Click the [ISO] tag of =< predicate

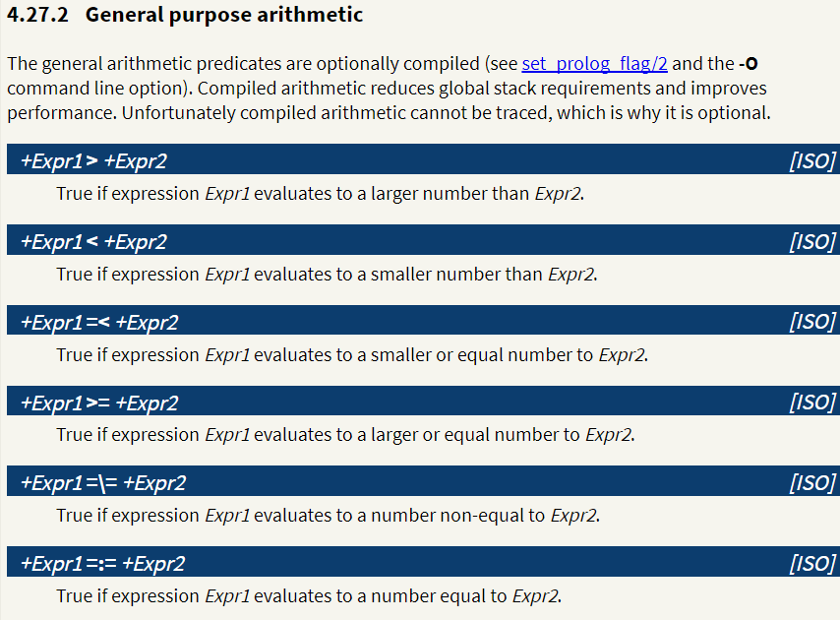(x=812, y=322)
